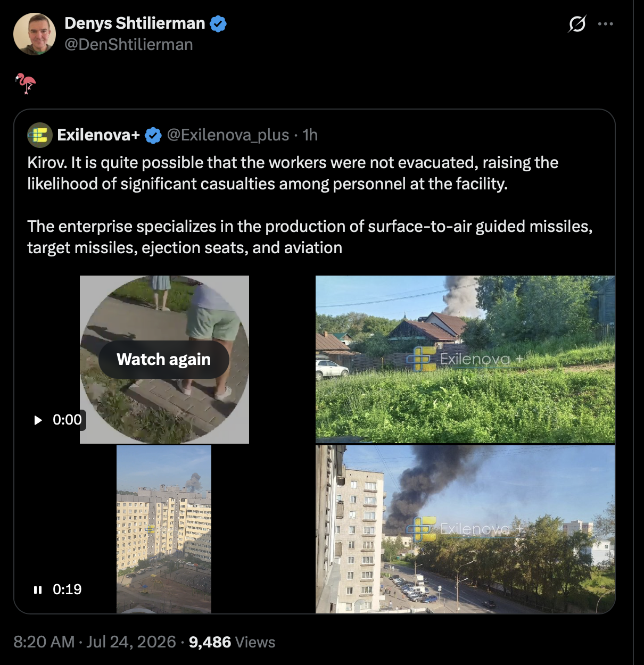Open the 1h timestamp of quoted post
644x665 pixels.
(x=310, y=135)
